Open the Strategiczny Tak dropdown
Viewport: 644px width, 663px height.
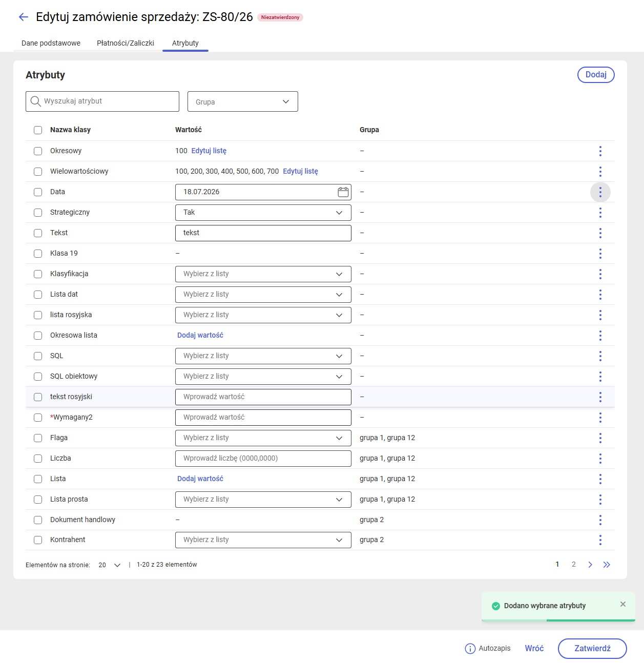tap(263, 213)
